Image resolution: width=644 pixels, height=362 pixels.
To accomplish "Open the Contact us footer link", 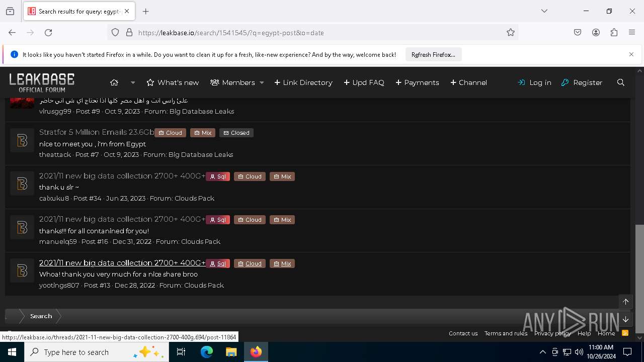I will pos(463,333).
